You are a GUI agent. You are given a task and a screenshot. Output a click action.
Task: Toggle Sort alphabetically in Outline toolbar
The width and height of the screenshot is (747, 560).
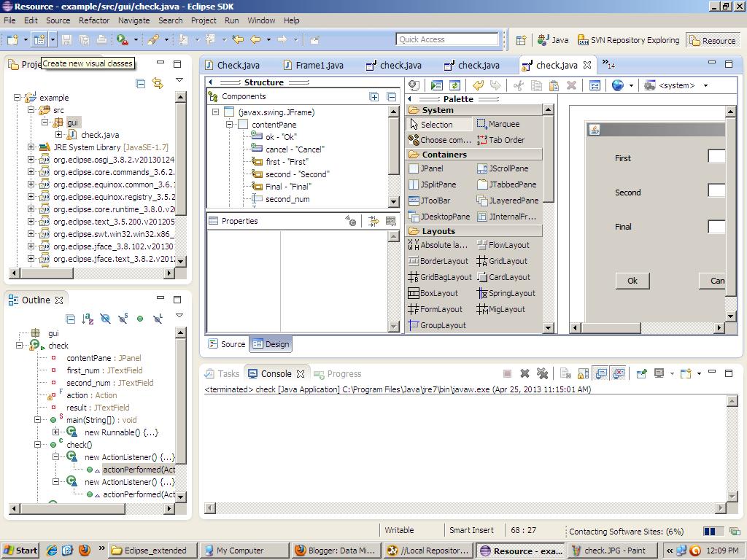click(x=88, y=319)
